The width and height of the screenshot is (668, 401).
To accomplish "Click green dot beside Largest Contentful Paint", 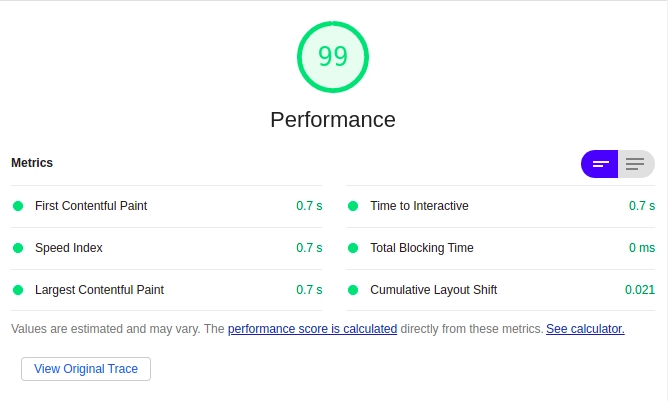I will coord(18,290).
